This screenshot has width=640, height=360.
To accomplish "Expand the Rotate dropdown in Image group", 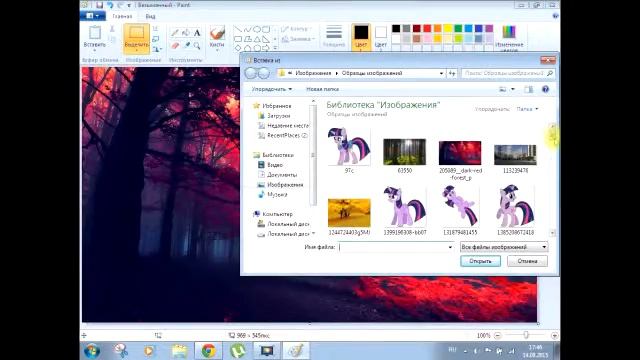I will coord(157,49).
